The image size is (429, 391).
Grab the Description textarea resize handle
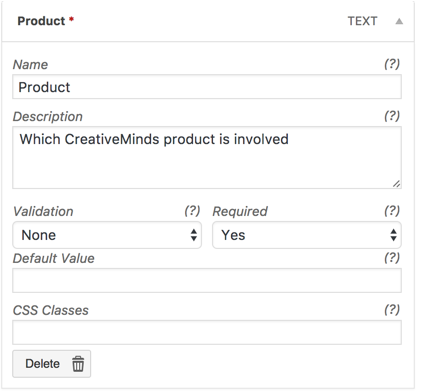[396, 184]
